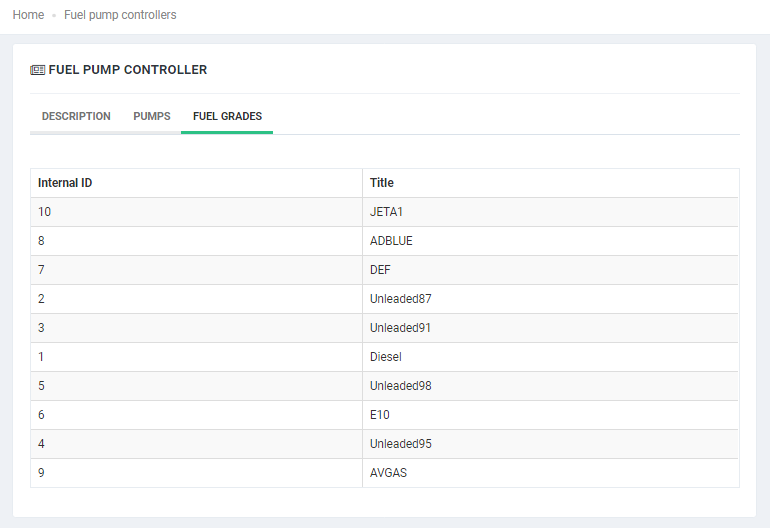Select the JETA1 fuel grade row

tap(386, 212)
